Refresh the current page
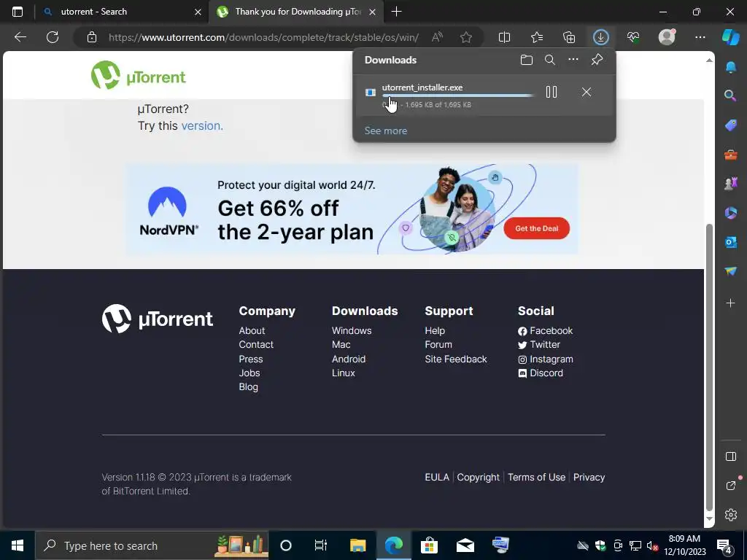Viewport: 747px width, 560px height. 53,37
